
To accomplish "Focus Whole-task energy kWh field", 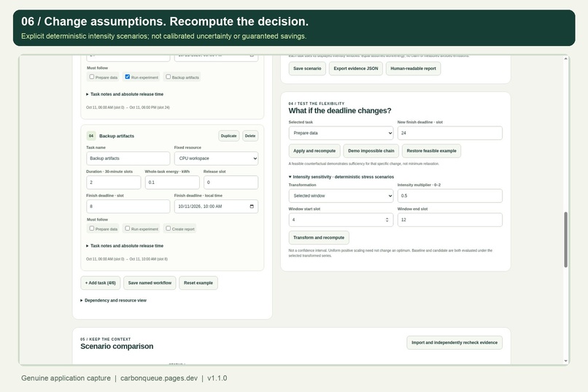I will pos(172,182).
